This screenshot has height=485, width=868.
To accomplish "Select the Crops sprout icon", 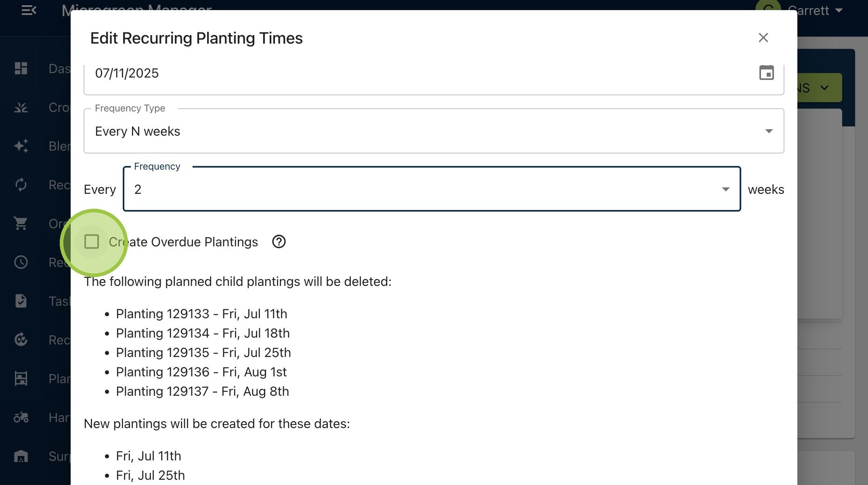I will click(x=21, y=107).
